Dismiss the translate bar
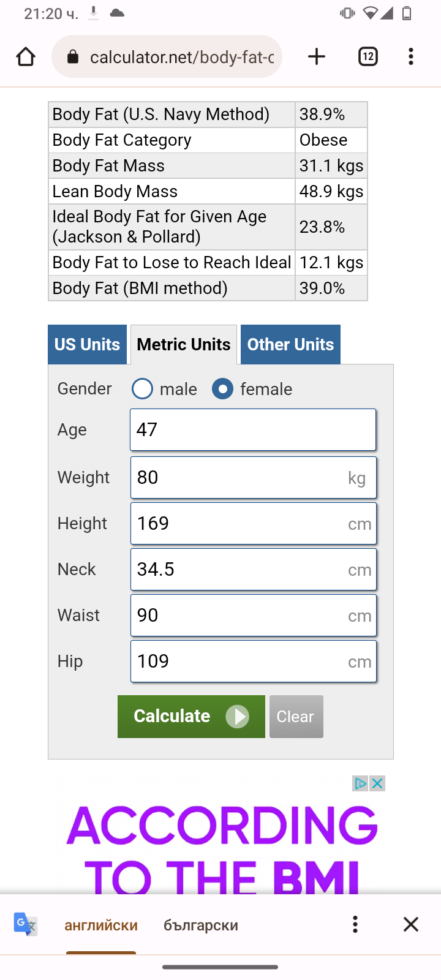The width and height of the screenshot is (441, 980). (411, 924)
